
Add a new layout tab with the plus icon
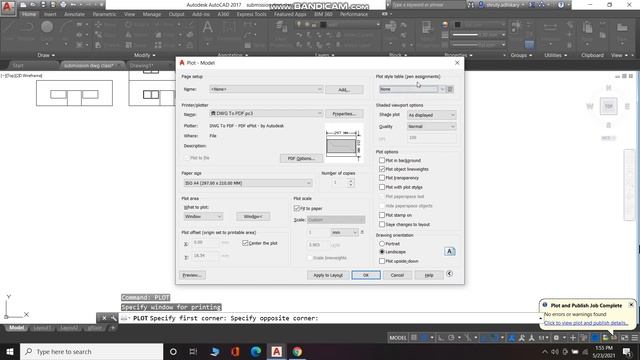click(x=113, y=328)
